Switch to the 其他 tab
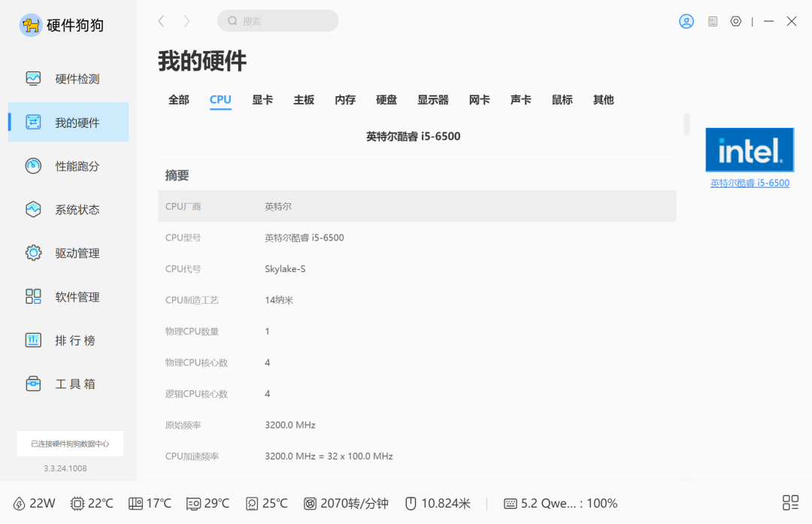The image size is (812, 524). point(603,99)
